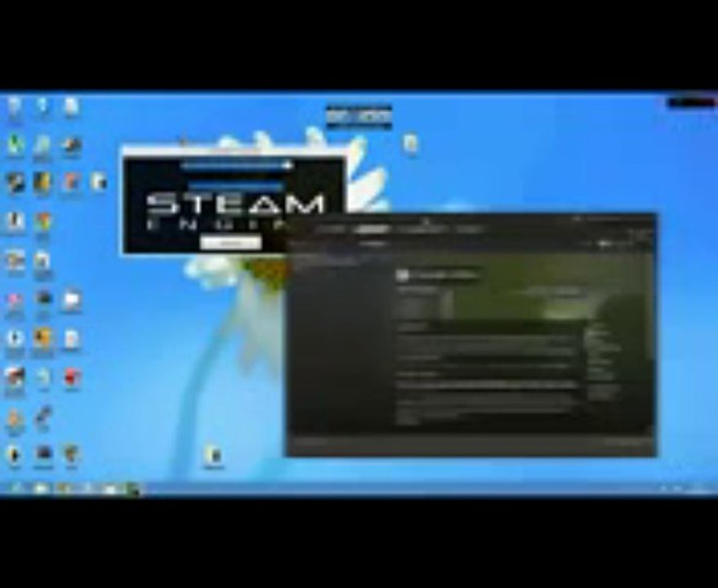Click the white button below the STEAM logo
Viewport: 718px width, 588px height.
(x=230, y=243)
